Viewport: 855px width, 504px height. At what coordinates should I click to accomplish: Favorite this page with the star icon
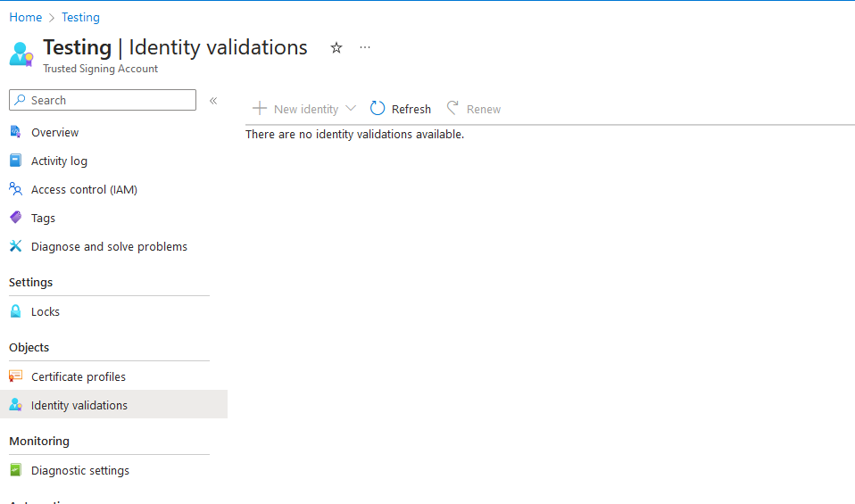tap(336, 48)
